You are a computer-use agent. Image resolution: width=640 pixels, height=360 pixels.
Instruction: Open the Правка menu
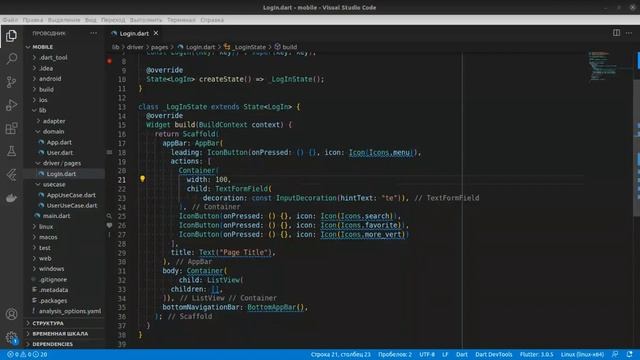pos(33,20)
